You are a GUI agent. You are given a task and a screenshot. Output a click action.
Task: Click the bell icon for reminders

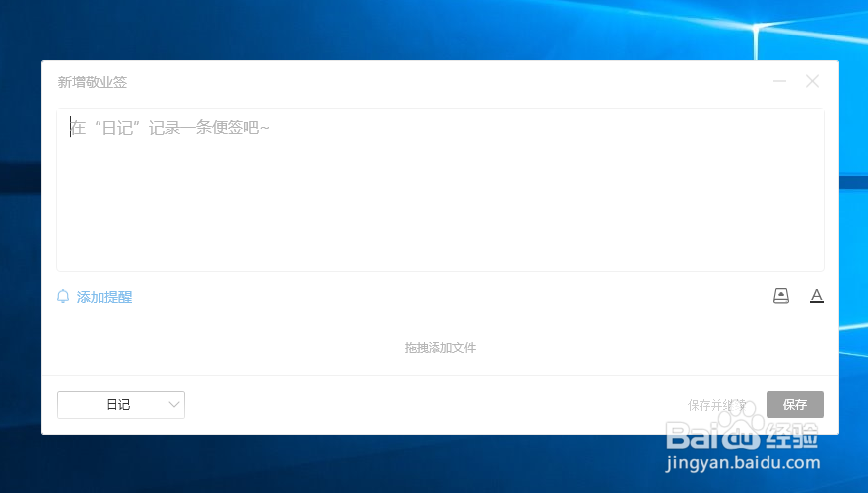tap(63, 297)
